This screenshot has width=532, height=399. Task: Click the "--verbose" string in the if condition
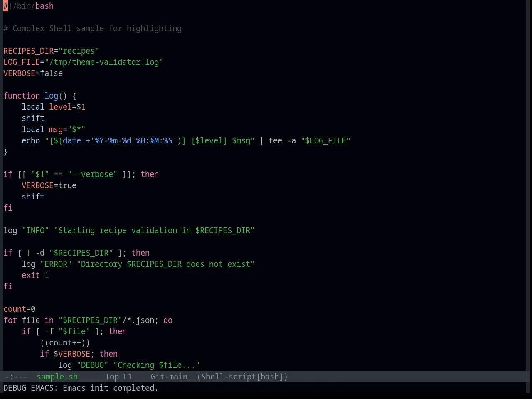[93, 174]
